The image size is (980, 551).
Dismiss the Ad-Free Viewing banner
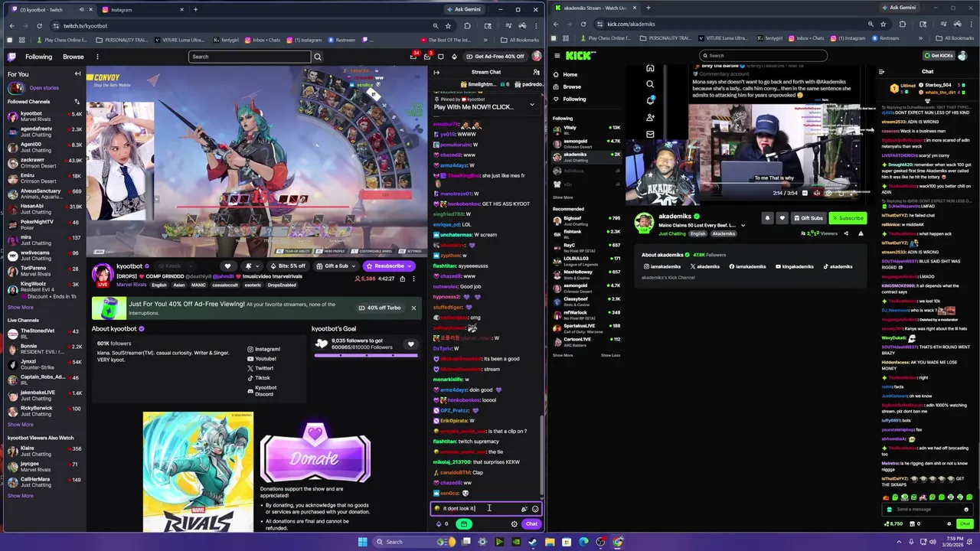point(413,308)
